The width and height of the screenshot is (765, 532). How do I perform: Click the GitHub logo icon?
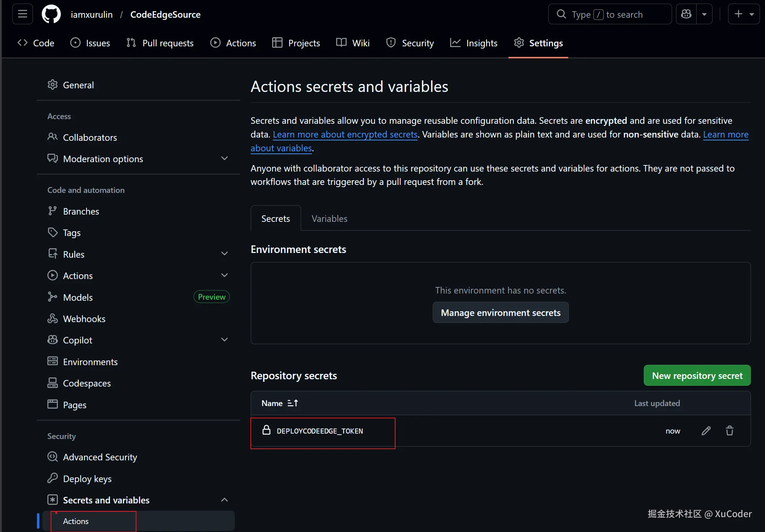coord(51,14)
